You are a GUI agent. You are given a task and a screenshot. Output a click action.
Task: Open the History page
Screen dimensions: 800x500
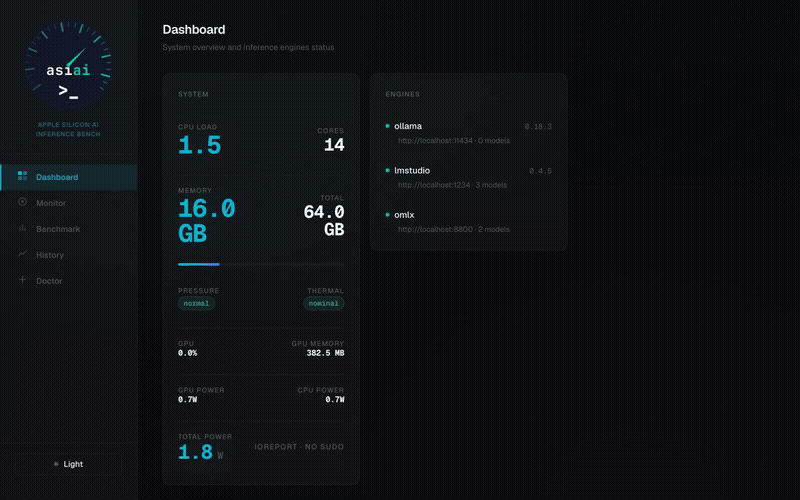coord(68,255)
